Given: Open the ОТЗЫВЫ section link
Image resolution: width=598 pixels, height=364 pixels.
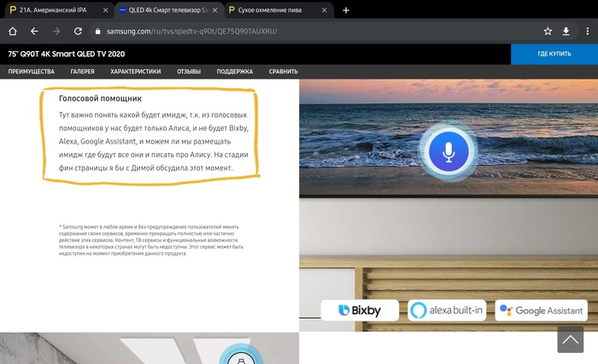Looking at the screenshot, I should (189, 72).
